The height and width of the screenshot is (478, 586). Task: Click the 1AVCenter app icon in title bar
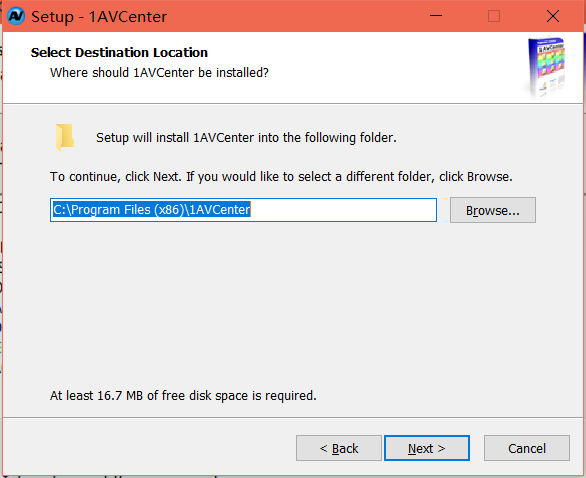[x=16, y=16]
